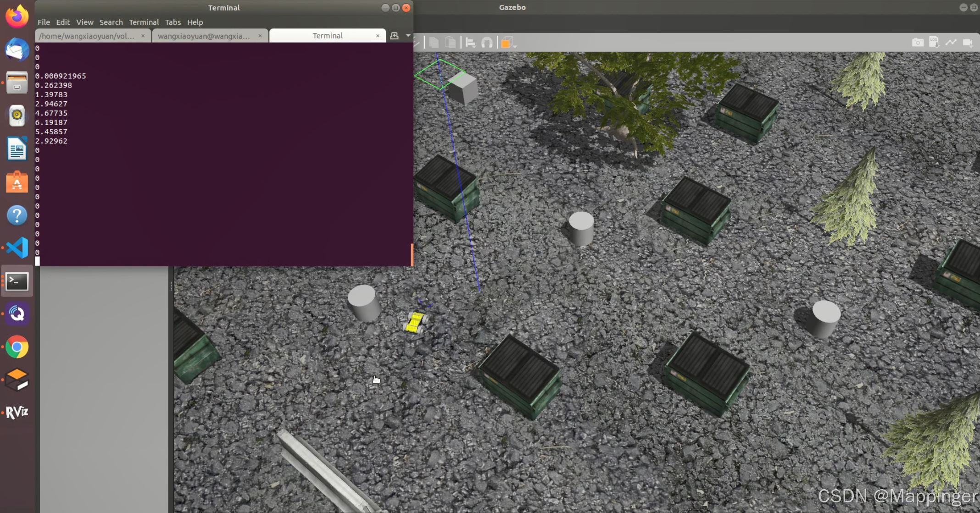Open the Tabs menu
Image resolution: width=980 pixels, height=513 pixels.
click(173, 22)
